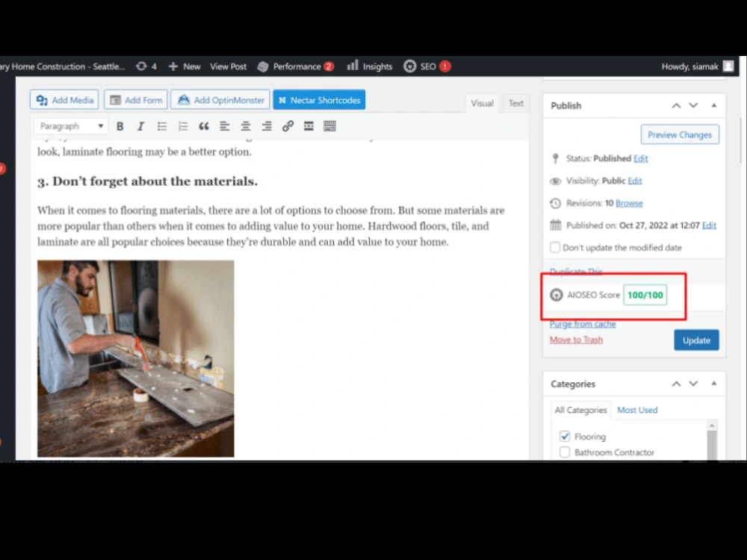
Task: Open New content menu in admin bar
Action: [x=185, y=66]
